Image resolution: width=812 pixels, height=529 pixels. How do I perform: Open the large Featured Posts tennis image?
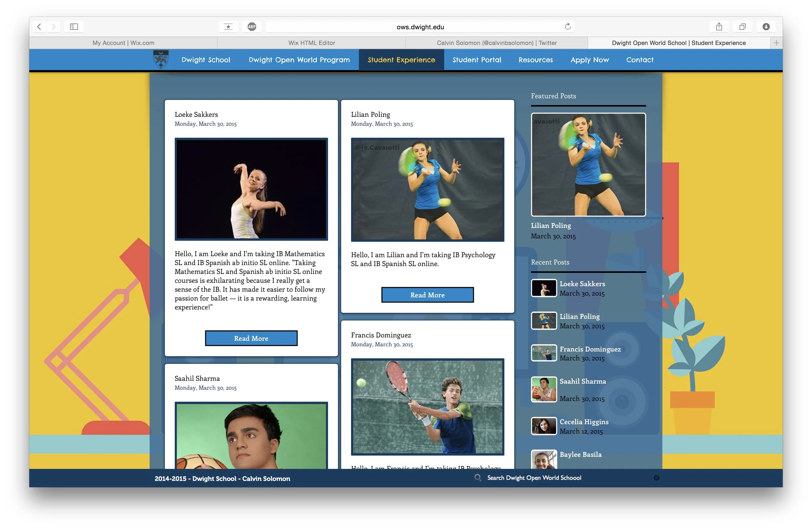click(x=588, y=164)
